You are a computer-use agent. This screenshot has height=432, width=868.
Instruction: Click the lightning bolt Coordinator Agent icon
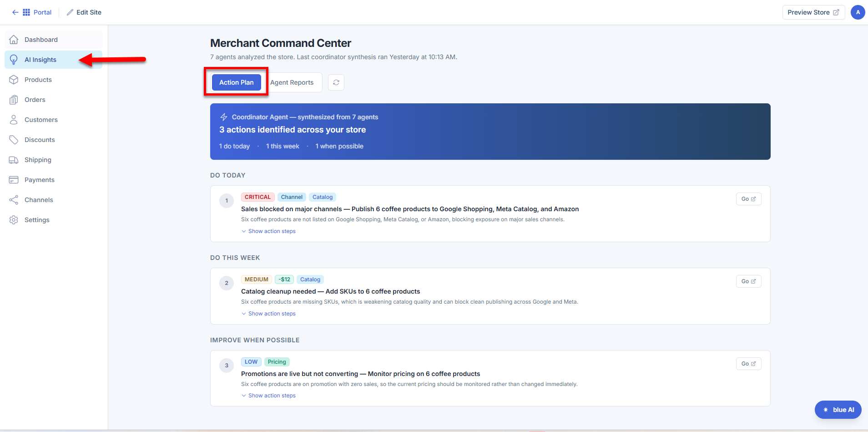coord(224,117)
